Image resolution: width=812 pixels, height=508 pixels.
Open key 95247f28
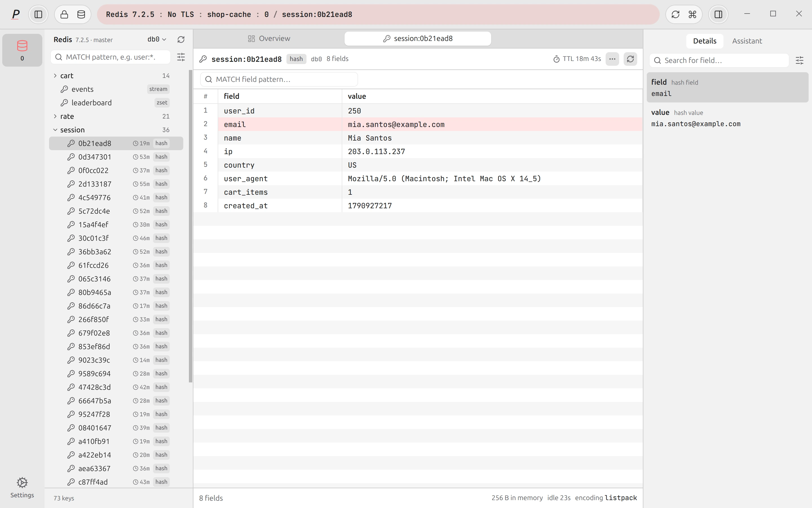116,414
